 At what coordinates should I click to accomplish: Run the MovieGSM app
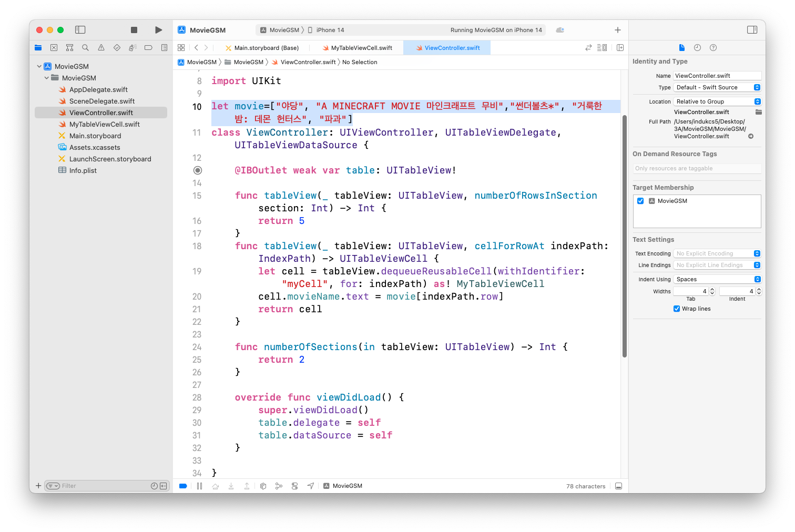(158, 30)
